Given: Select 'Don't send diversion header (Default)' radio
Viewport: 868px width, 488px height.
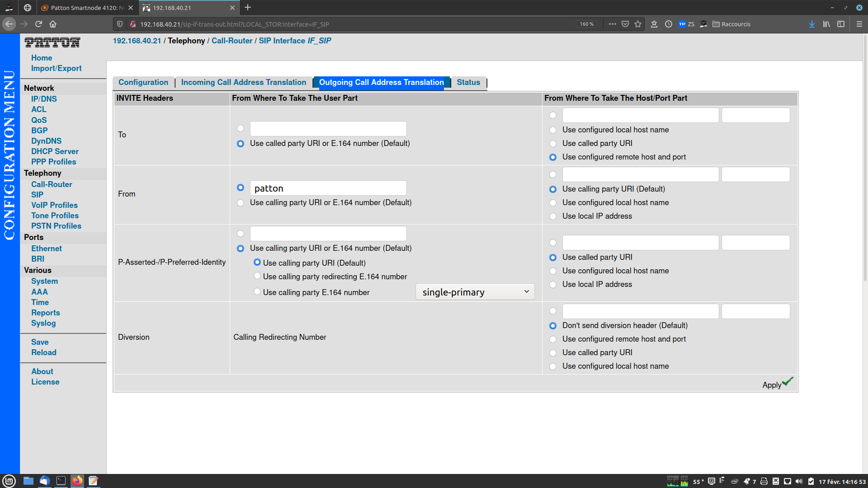Looking at the screenshot, I should [x=553, y=326].
